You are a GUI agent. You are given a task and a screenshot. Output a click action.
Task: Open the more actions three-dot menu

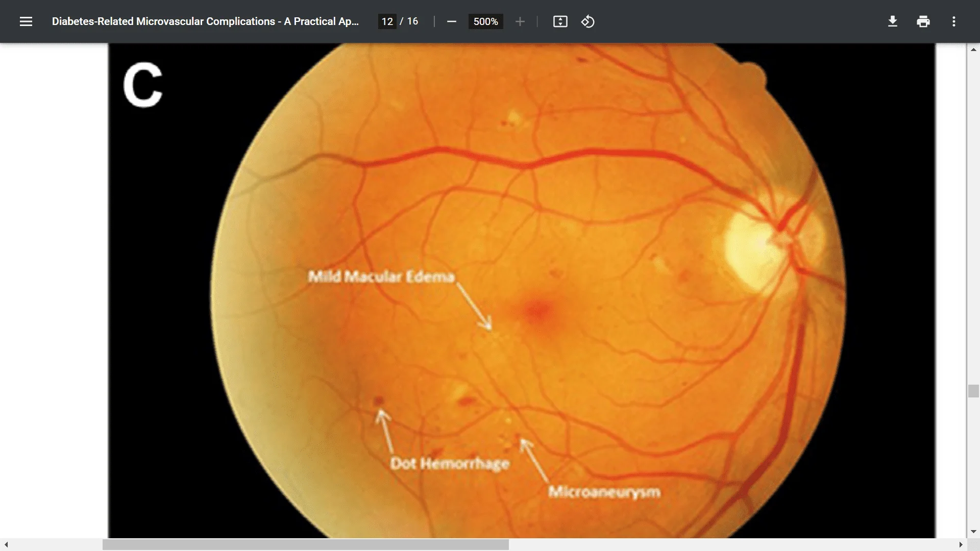tap(954, 21)
